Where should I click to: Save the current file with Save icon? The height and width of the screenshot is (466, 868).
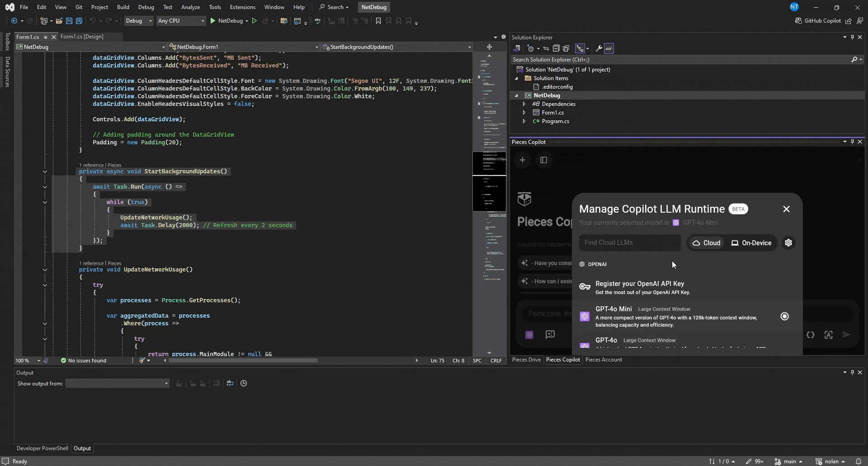[69, 21]
